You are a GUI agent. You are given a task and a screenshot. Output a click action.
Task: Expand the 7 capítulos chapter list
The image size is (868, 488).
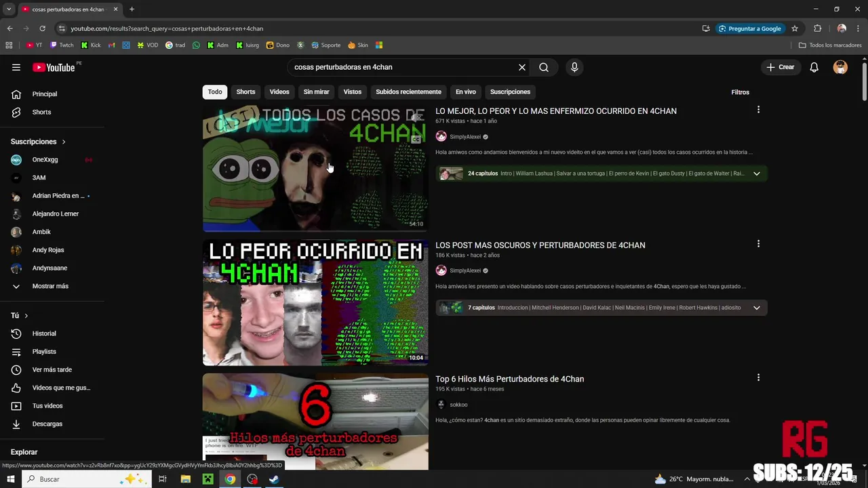coord(757,308)
